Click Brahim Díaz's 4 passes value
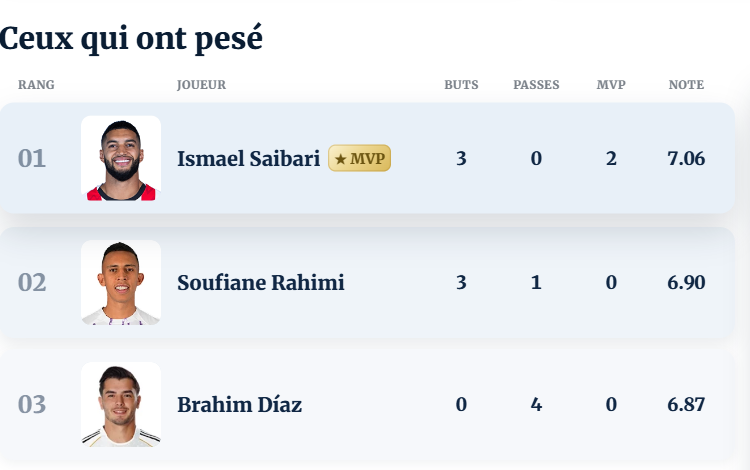 536,405
